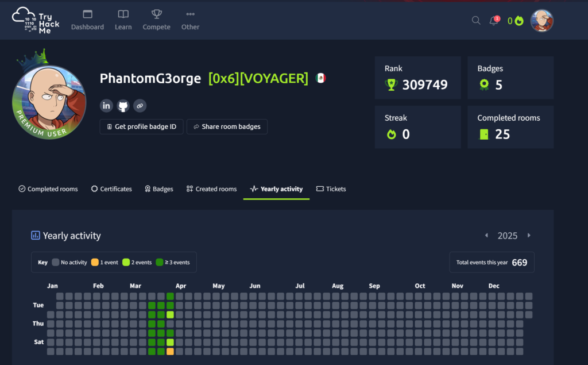Expand the Other menu in the navbar
The image size is (588, 365).
point(191,20)
